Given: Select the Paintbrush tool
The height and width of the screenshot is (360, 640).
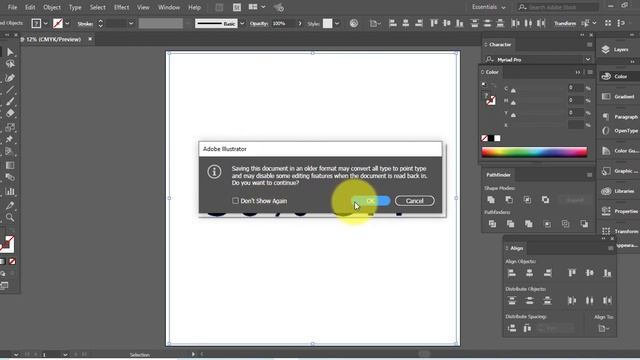Looking at the screenshot, I should click(10, 101).
